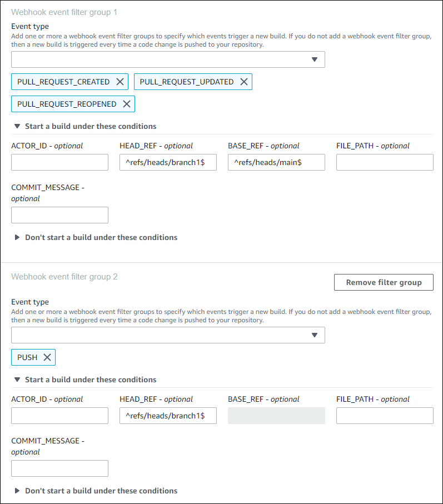Open the Event type dropdown in group 2
443x504 pixels.
(168, 335)
